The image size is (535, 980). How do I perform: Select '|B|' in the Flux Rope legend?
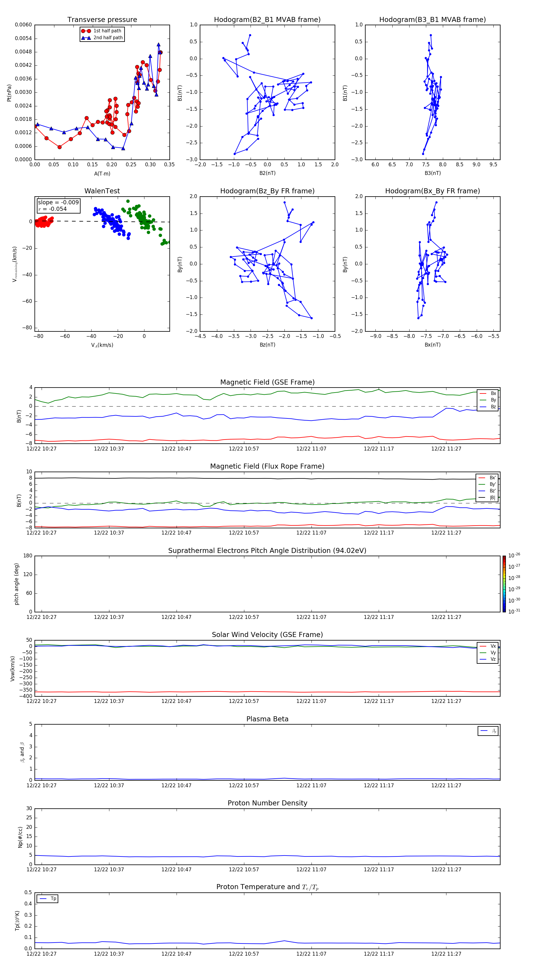[487, 498]
